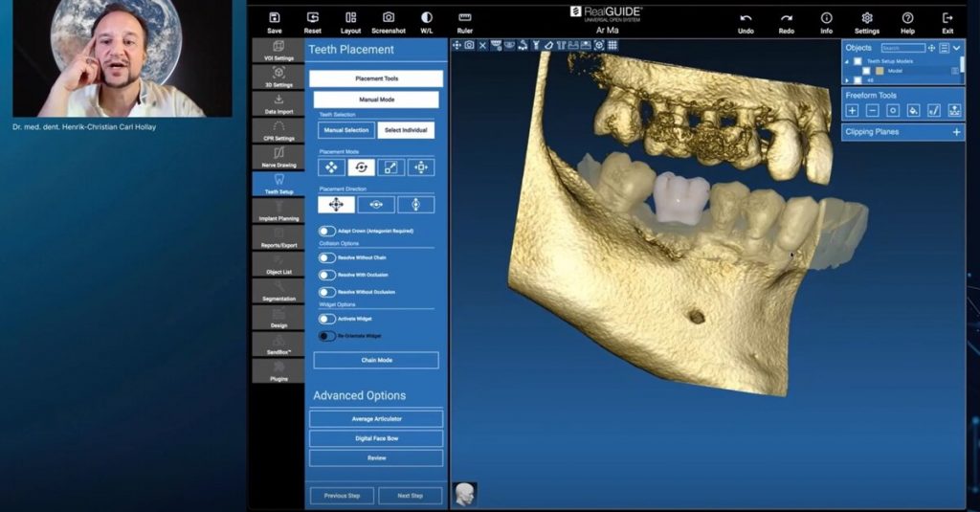This screenshot has width=980, height=512.
Task: Click the head orientation icon in viewport corner
Action: click(465, 494)
